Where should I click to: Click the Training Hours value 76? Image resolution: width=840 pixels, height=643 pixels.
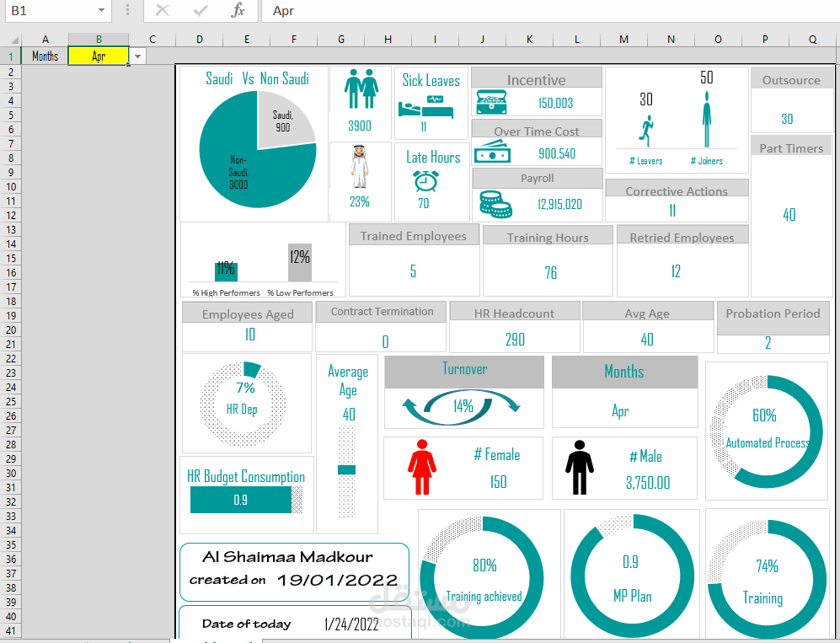(551, 273)
